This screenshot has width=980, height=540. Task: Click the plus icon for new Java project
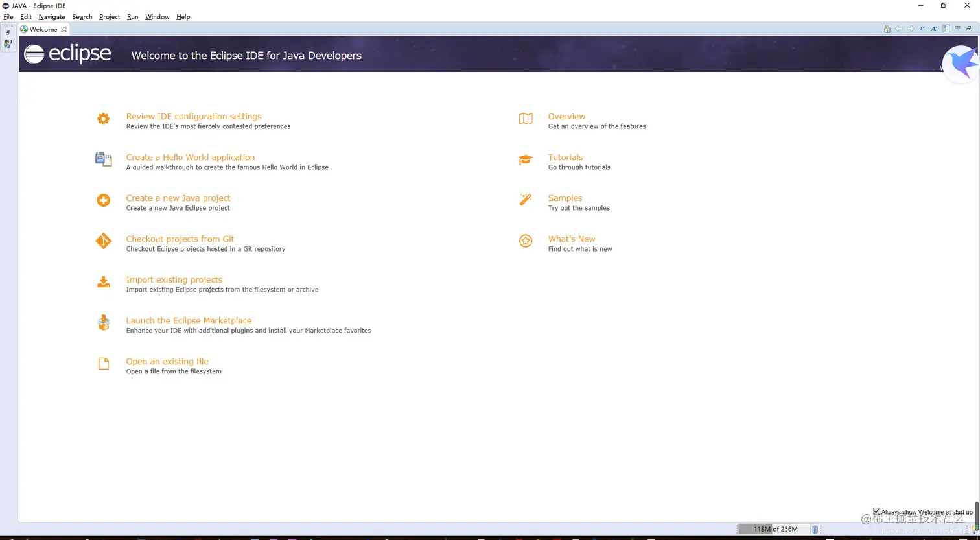tap(103, 200)
